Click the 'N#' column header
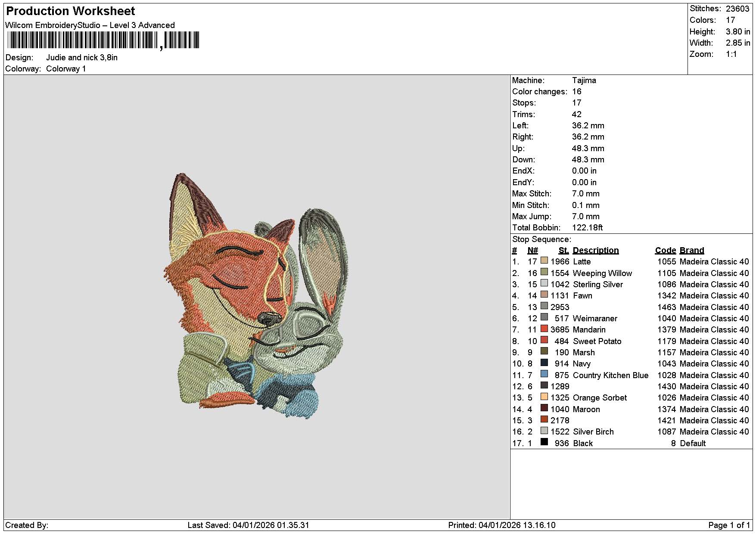Image resolution: width=756 pixels, height=534 pixels. coord(533,250)
